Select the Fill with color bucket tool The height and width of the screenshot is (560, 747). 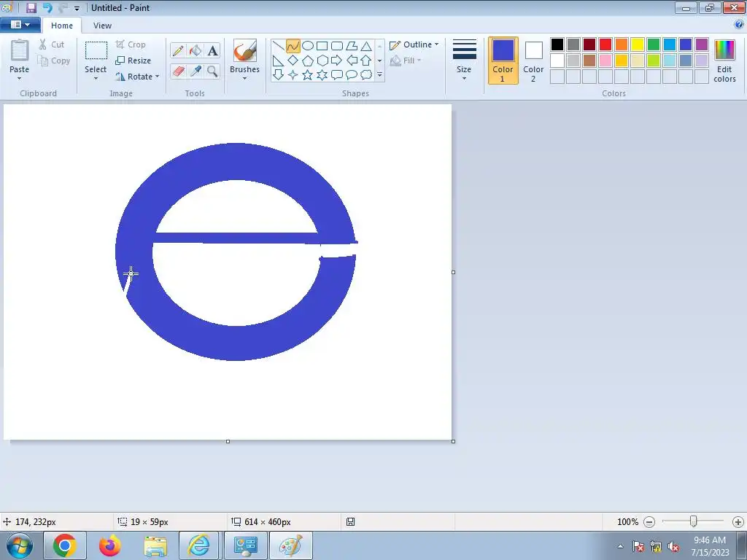click(x=196, y=50)
